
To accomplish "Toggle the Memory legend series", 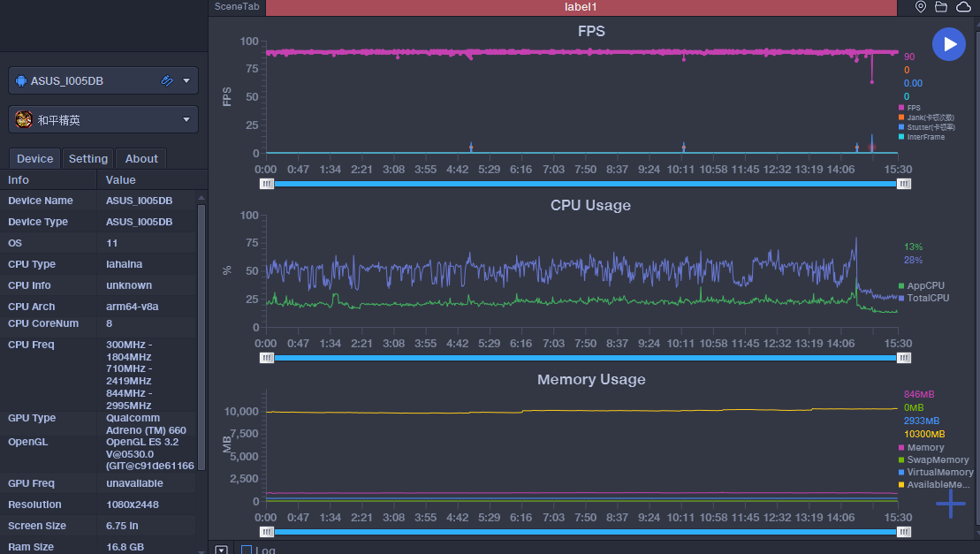I will (x=922, y=447).
